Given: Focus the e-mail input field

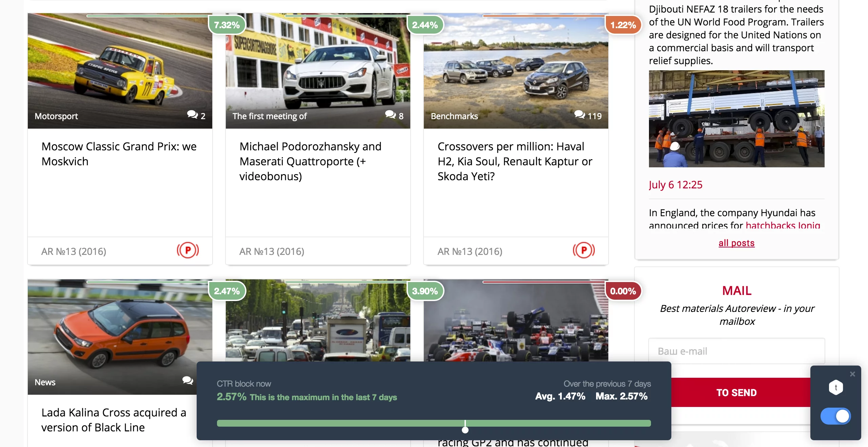Looking at the screenshot, I should pos(736,351).
